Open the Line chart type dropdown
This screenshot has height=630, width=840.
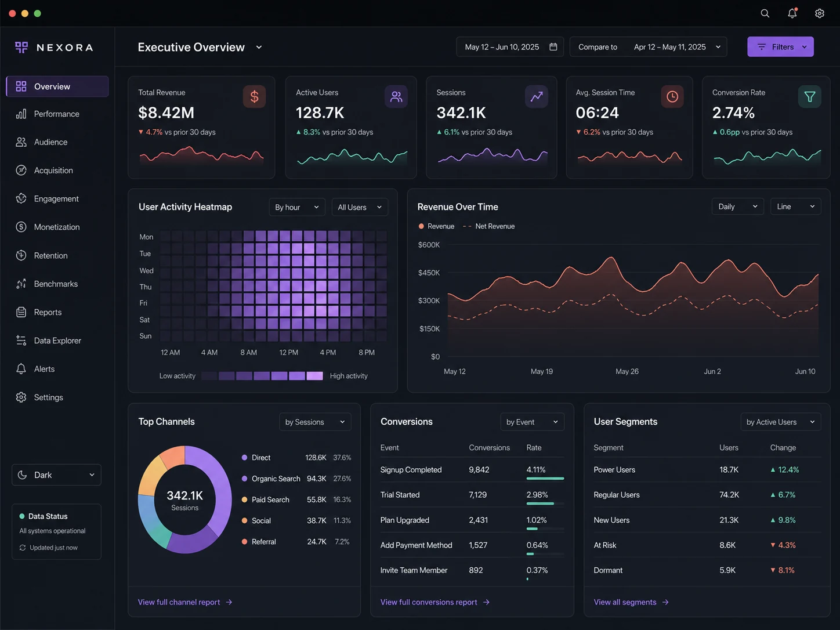795,207
